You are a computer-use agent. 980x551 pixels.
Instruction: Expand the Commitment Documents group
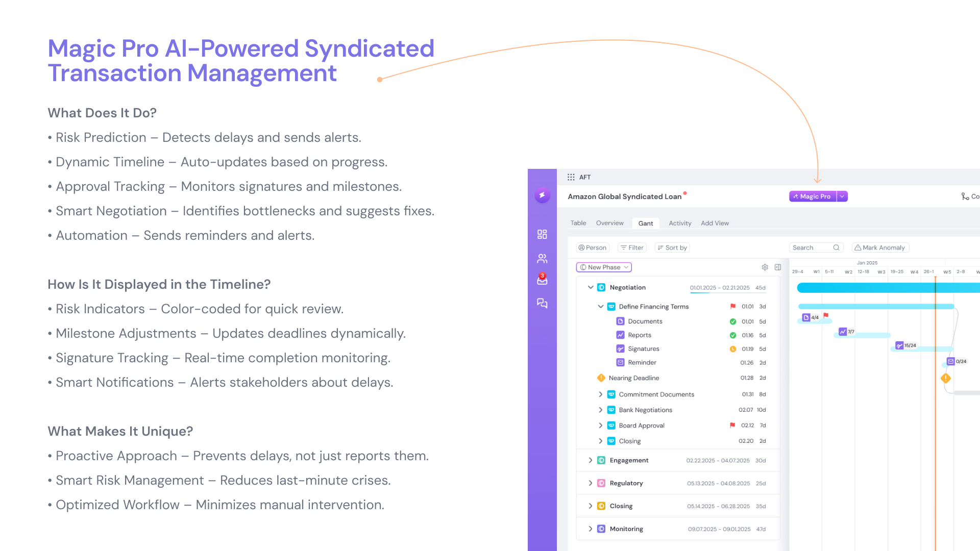[600, 394]
